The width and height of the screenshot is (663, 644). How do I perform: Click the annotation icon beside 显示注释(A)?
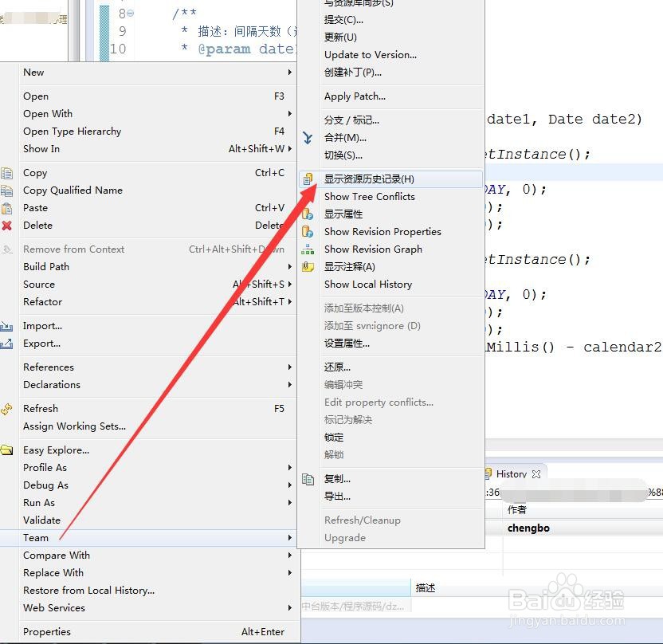308,267
